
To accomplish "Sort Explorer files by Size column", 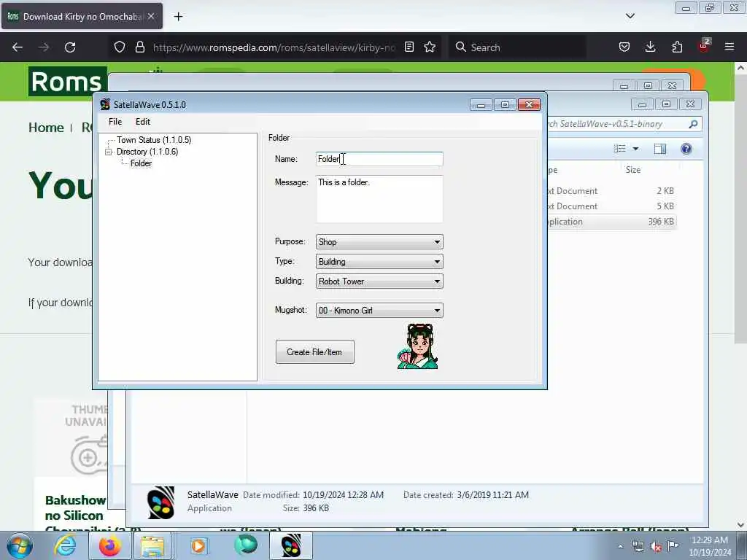I will pyautogui.click(x=633, y=170).
